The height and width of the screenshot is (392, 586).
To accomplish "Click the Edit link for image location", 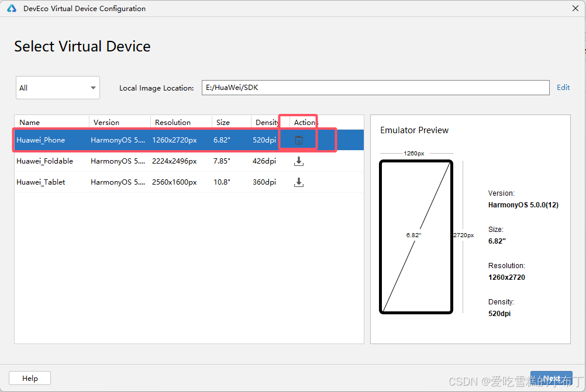I will (563, 88).
